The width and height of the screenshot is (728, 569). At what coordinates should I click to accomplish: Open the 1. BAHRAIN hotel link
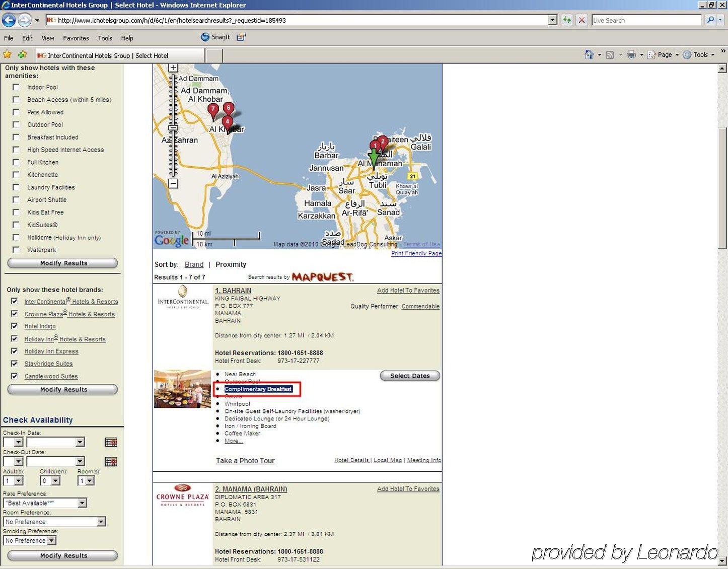(233, 291)
